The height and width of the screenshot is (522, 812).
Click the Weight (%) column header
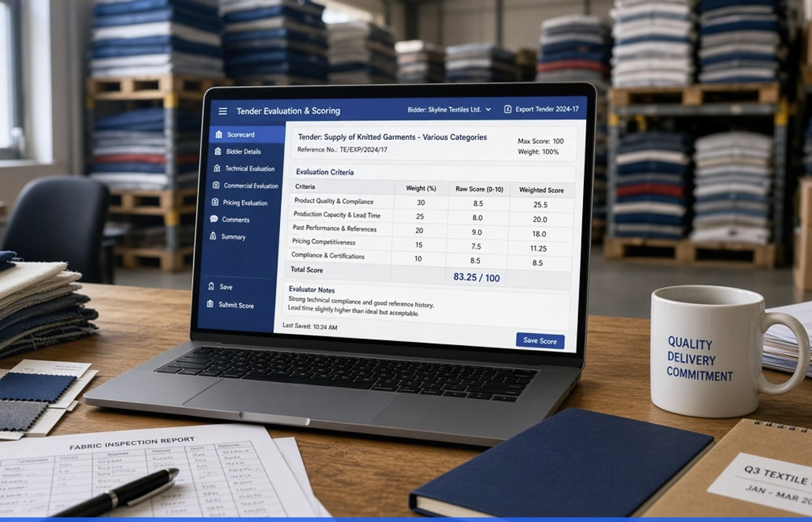tap(421, 188)
